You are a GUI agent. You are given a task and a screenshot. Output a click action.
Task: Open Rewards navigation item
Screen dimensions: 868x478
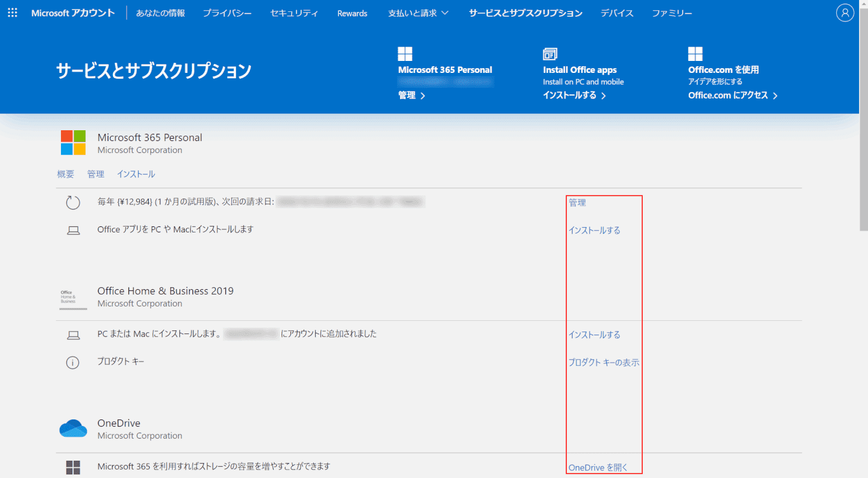352,13
